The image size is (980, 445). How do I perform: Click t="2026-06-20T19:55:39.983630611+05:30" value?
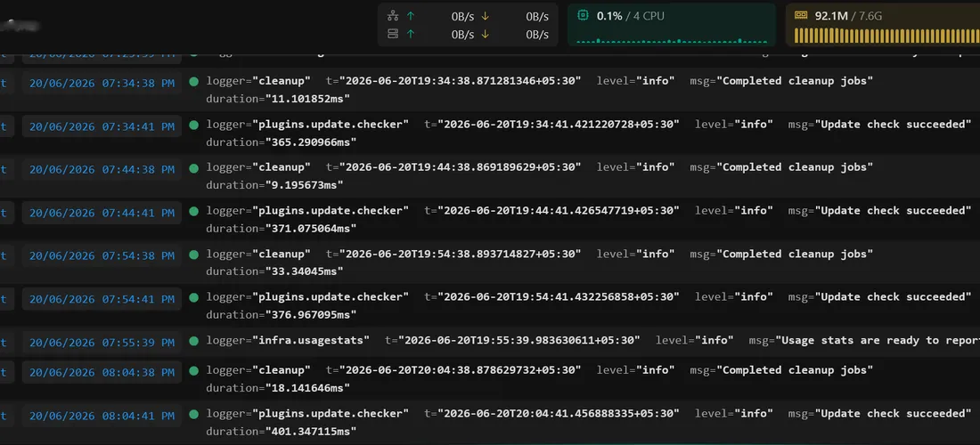point(512,340)
